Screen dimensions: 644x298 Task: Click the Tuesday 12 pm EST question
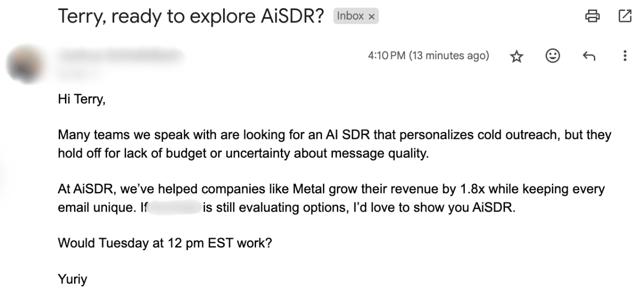165,243
